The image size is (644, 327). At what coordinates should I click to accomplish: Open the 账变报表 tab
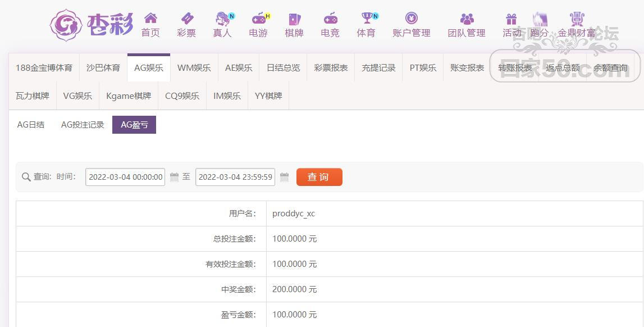click(x=467, y=68)
